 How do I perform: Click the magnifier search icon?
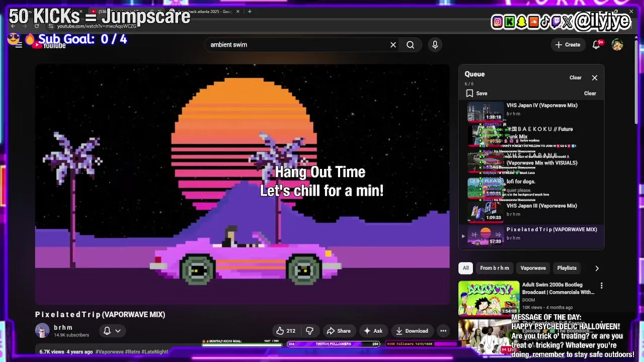click(411, 45)
